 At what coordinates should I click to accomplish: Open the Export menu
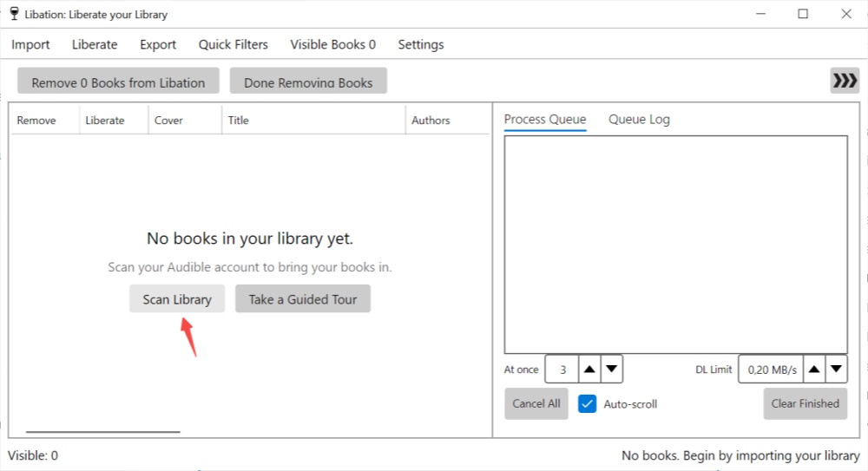pos(158,44)
